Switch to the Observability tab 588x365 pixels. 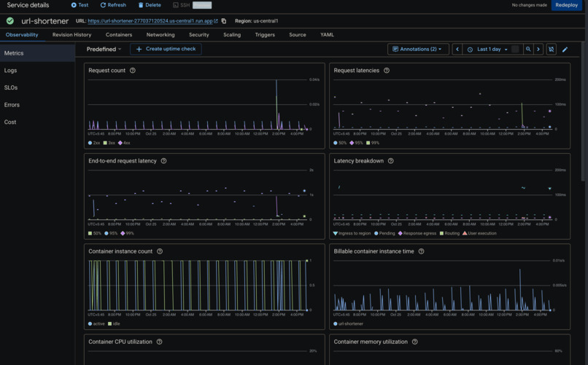coord(22,35)
